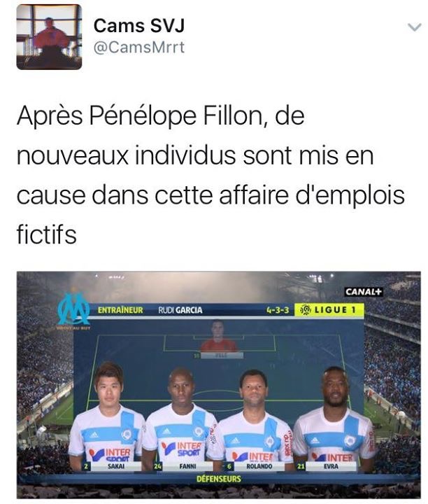Viewport: 428px width, 504px height.
Task: Click the 4-3-3 formation label
Action: click(x=278, y=310)
